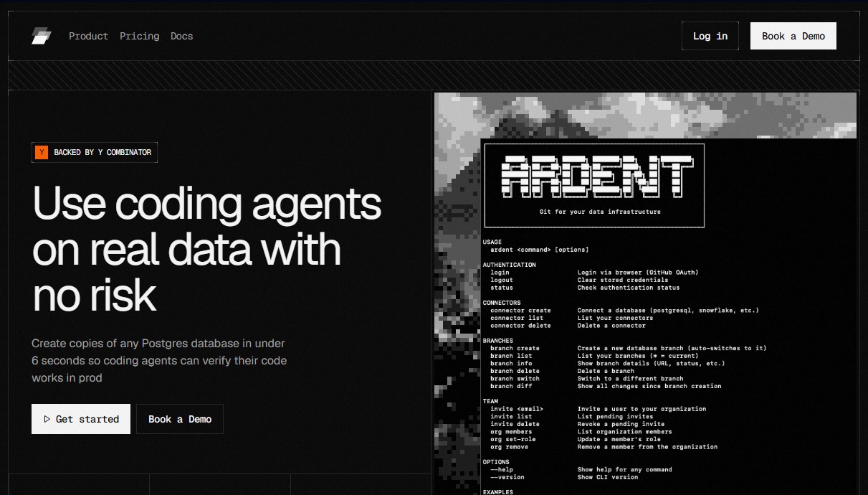868x495 pixels.
Task: Click the 'branch diff' command
Action: tap(511, 386)
